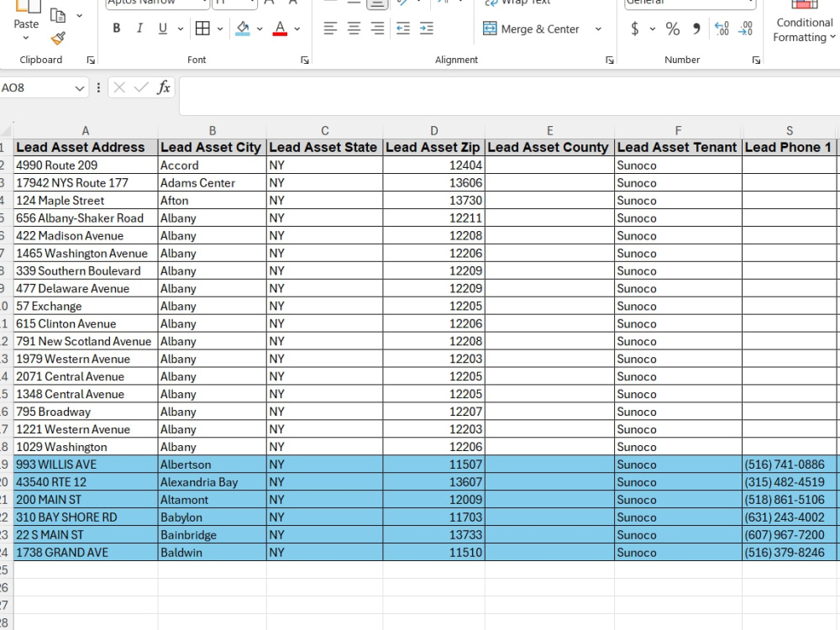This screenshot has width=840, height=630.
Task: Open Insert Function fx
Action: point(164,87)
